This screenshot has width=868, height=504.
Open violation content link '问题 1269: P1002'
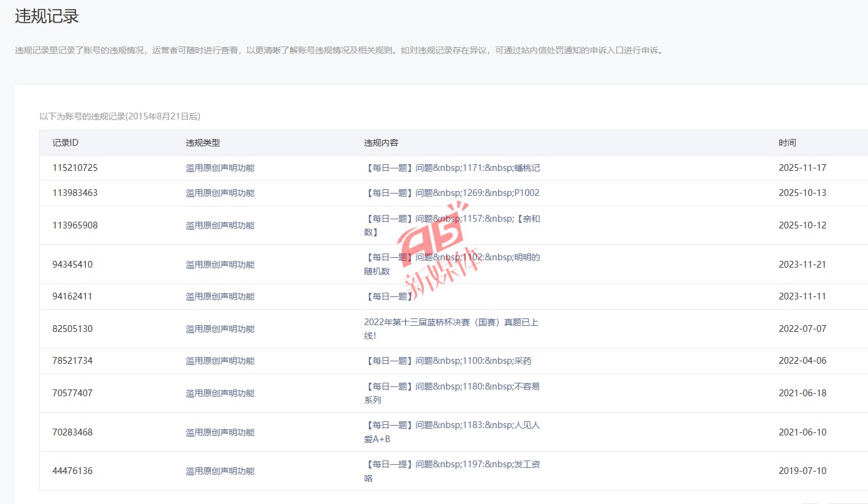click(452, 193)
